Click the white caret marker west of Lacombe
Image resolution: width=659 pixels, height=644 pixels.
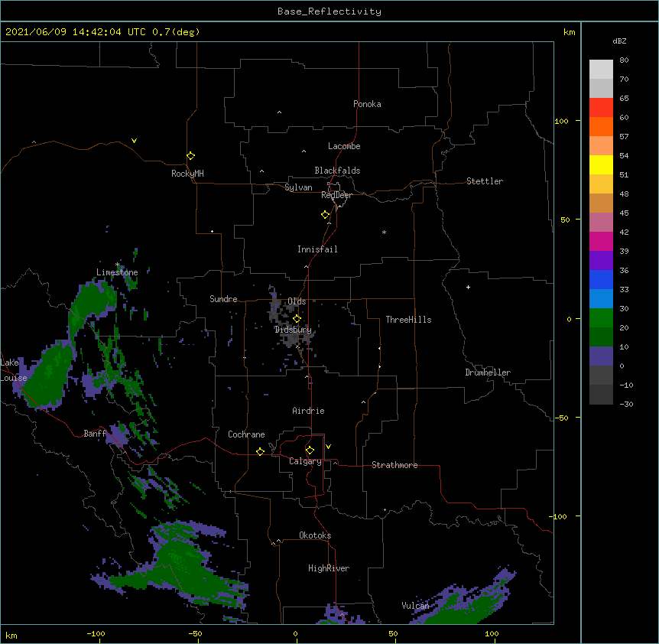[304, 151]
